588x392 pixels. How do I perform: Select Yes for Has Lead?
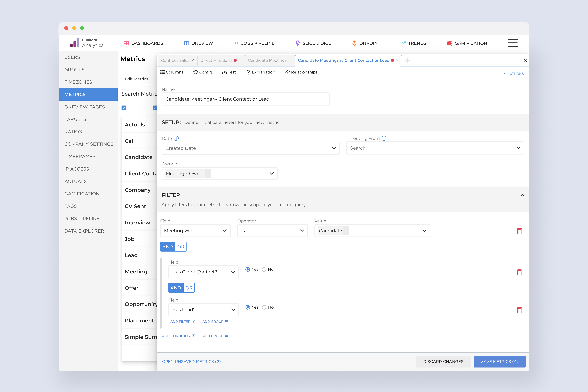coord(248,307)
